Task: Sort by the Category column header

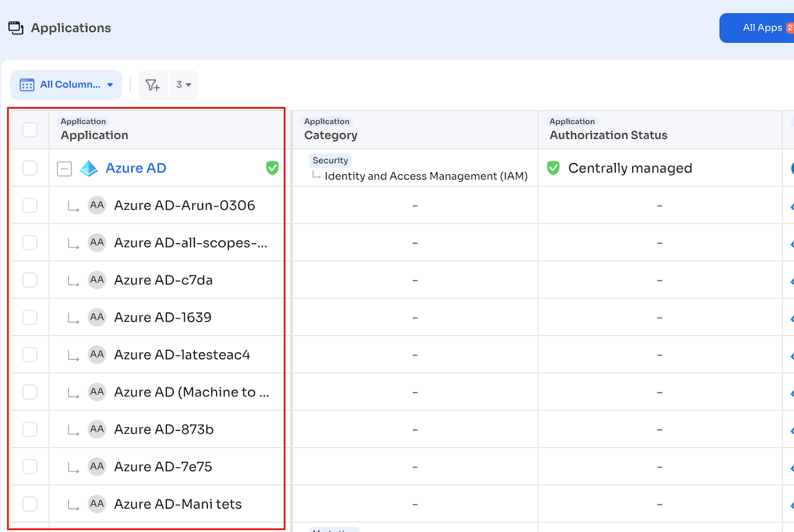Action: pos(331,135)
